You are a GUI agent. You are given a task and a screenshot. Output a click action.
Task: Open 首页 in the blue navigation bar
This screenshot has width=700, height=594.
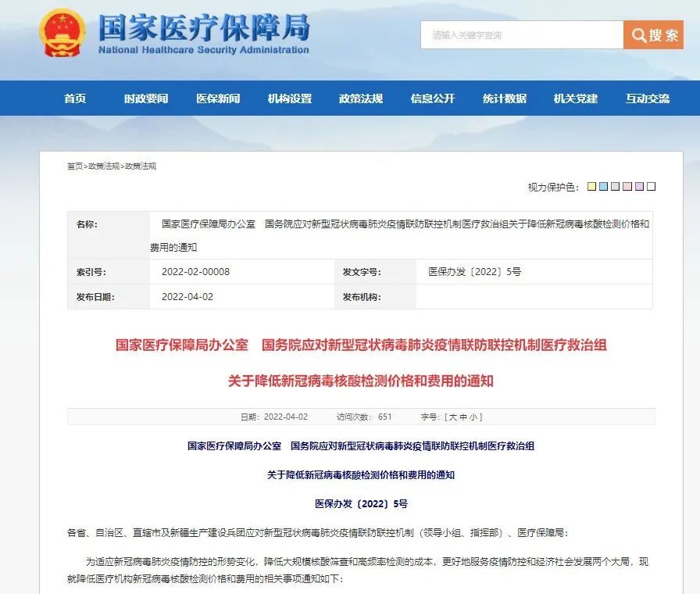(75, 98)
